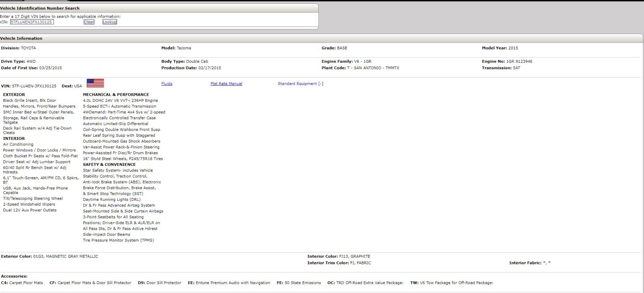Viewport: 644px width, 293px height.
Task: Open the Fluids link
Action: pos(167,84)
